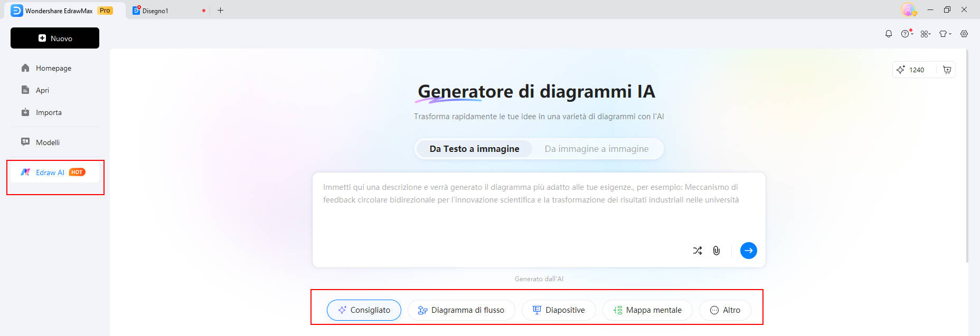Image resolution: width=980 pixels, height=336 pixels.
Task: Open the apps grid dropdown
Action: pos(925,34)
